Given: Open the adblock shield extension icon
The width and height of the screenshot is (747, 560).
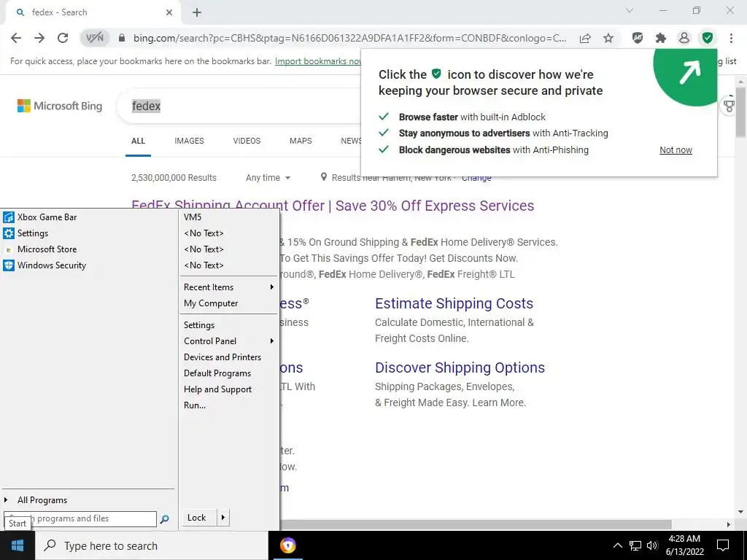Looking at the screenshot, I should pyautogui.click(x=638, y=38).
